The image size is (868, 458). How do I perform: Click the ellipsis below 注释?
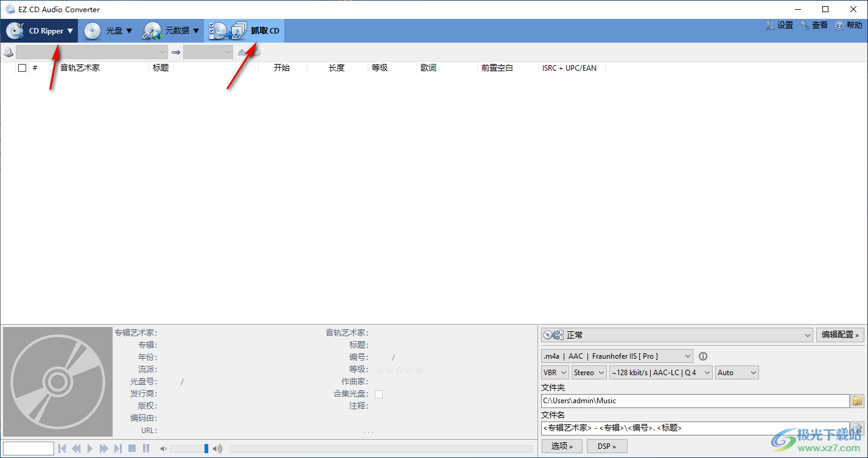click(369, 432)
